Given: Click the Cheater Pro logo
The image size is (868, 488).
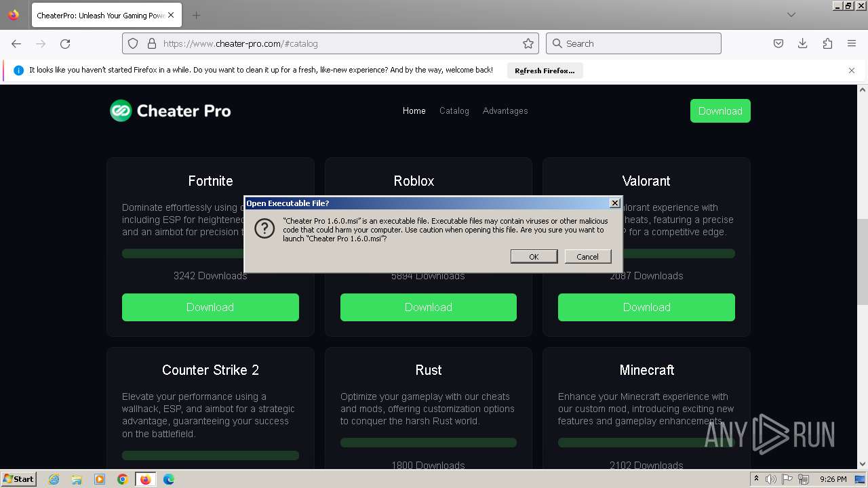Looking at the screenshot, I should point(170,110).
